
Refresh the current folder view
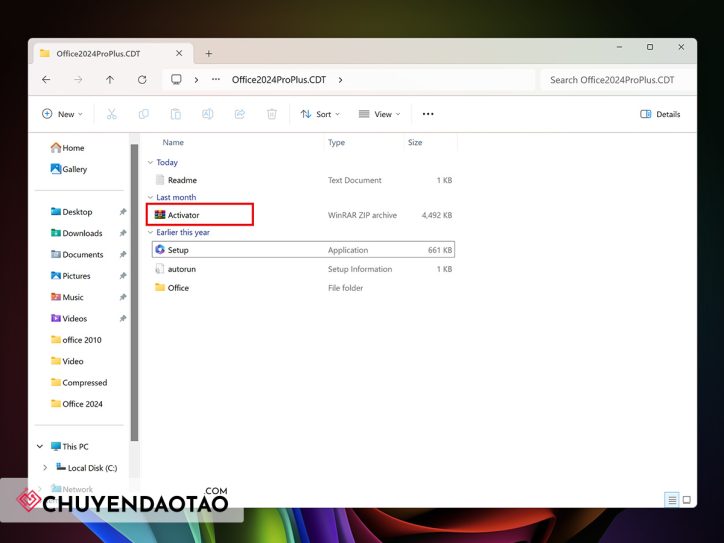(142, 80)
